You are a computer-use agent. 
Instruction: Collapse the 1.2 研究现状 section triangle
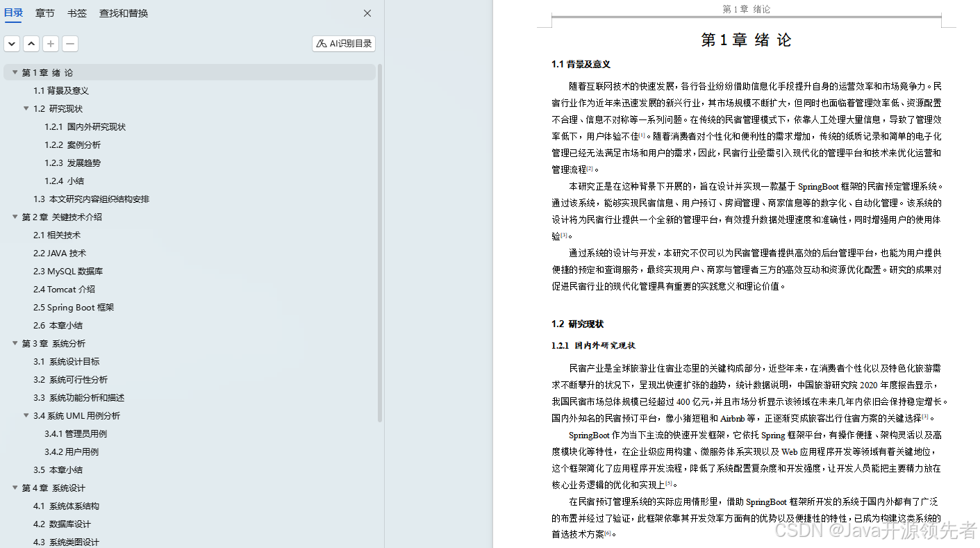26,108
